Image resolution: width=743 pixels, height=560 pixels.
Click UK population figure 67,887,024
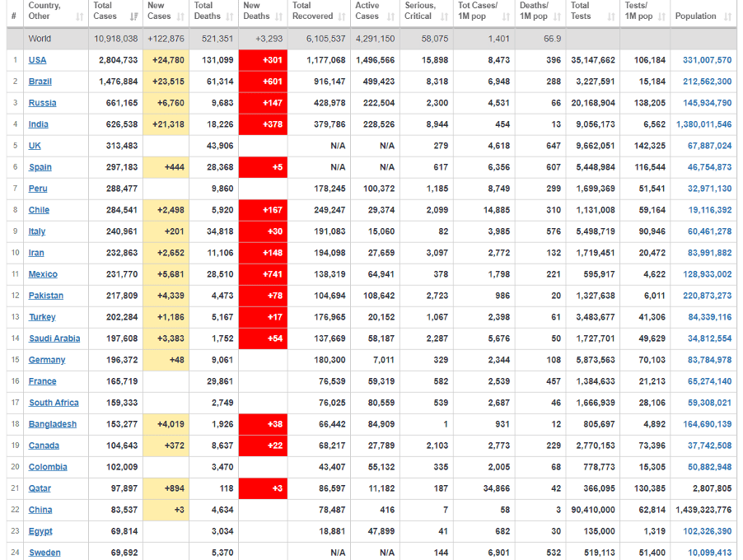point(709,146)
